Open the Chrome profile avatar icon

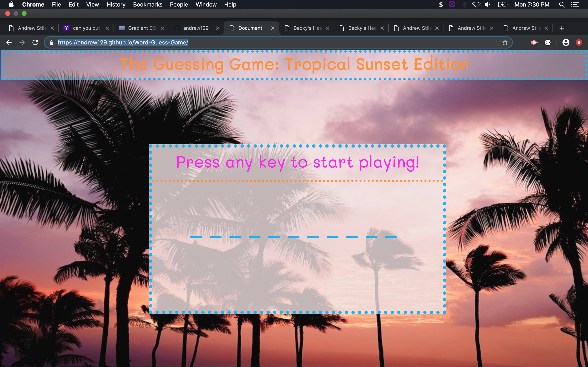(x=566, y=42)
